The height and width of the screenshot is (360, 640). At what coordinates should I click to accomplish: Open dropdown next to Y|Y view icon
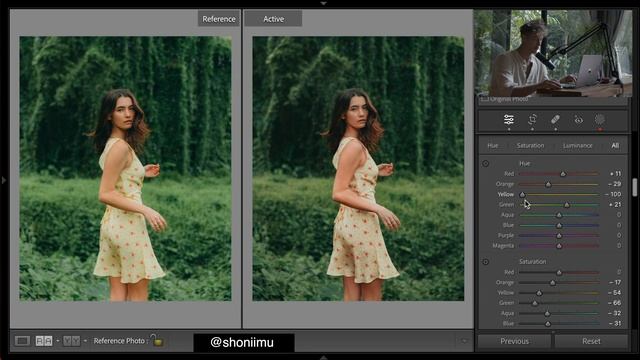pyautogui.click(x=85, y=340)
